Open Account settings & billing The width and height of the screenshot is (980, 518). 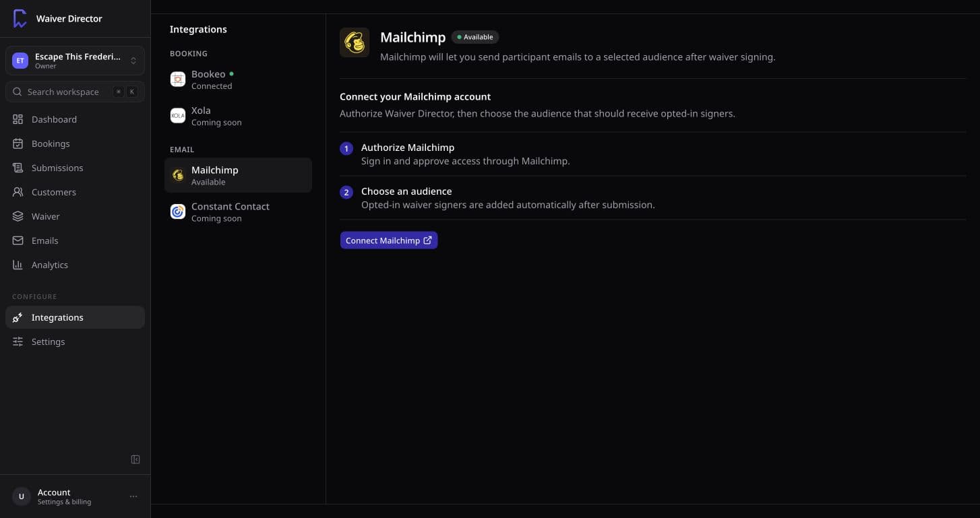click(x=75, y=496)
